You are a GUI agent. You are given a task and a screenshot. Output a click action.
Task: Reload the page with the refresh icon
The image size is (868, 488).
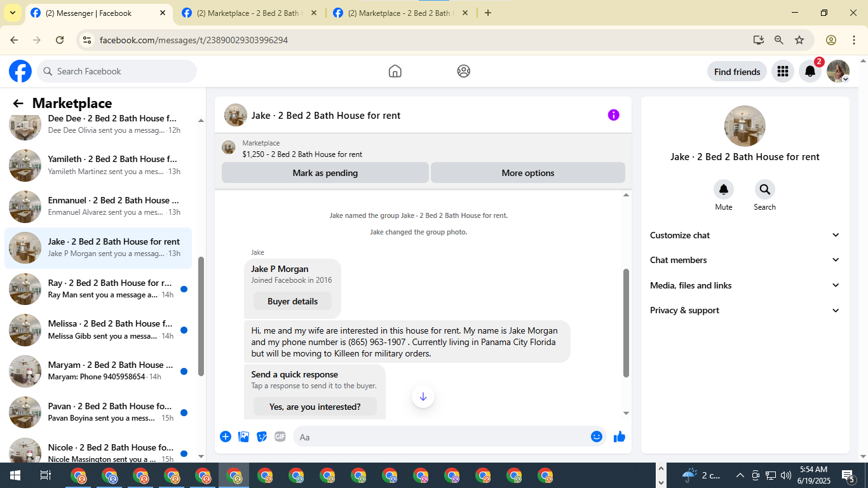(x=60, y=40)
